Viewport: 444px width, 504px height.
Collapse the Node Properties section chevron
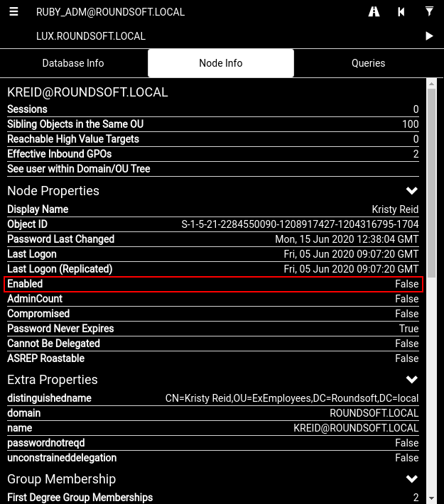(x=411, y=191)
